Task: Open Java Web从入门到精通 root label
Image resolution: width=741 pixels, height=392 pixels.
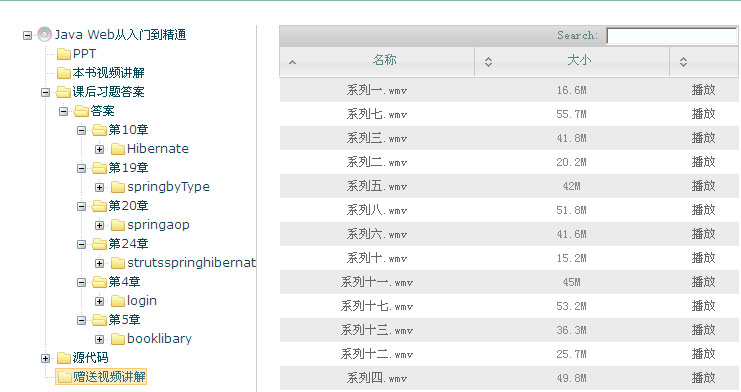Action: point(120,35)
